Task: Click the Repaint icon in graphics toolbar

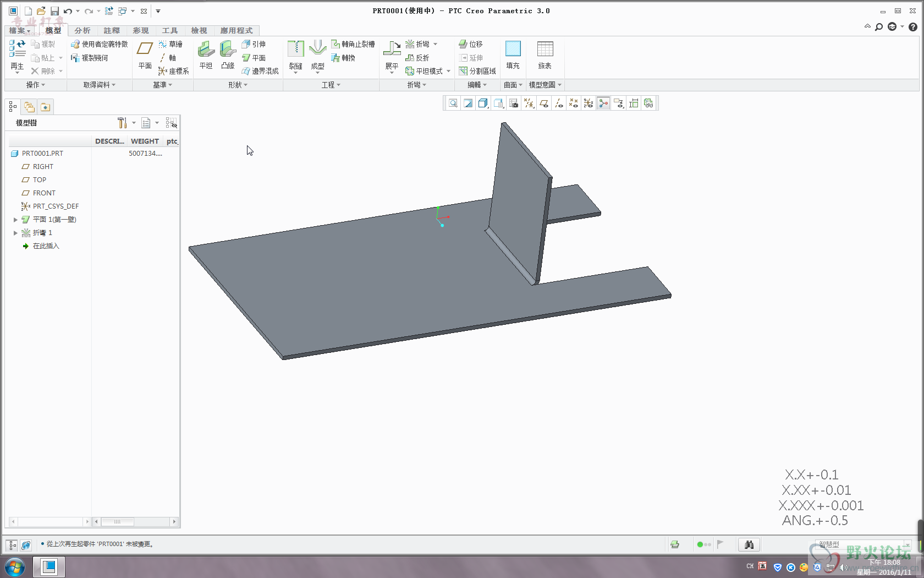Action: click(x=468, y=103)
